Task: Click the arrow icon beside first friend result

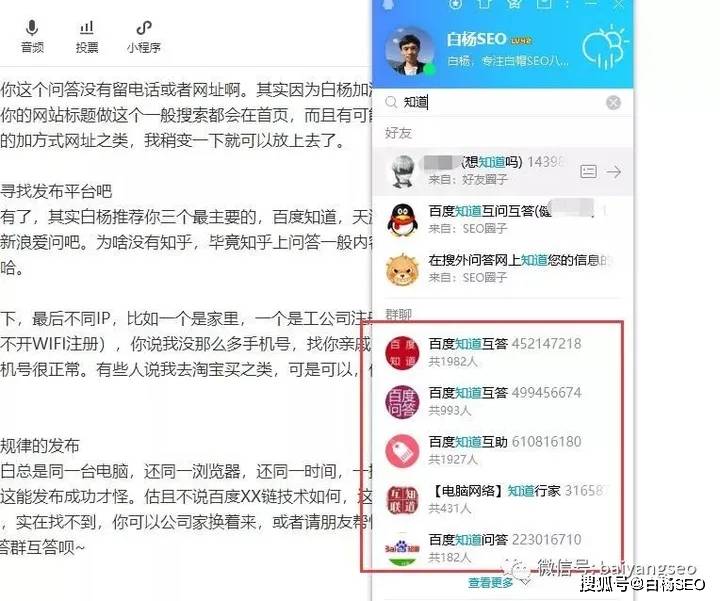Action: click(614, 172)
